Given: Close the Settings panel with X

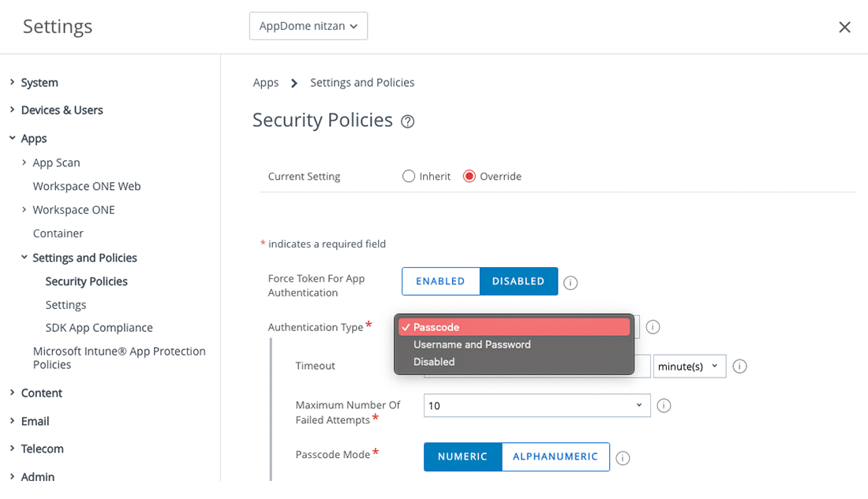Looking at the screenshot, I should pos(844,27).
